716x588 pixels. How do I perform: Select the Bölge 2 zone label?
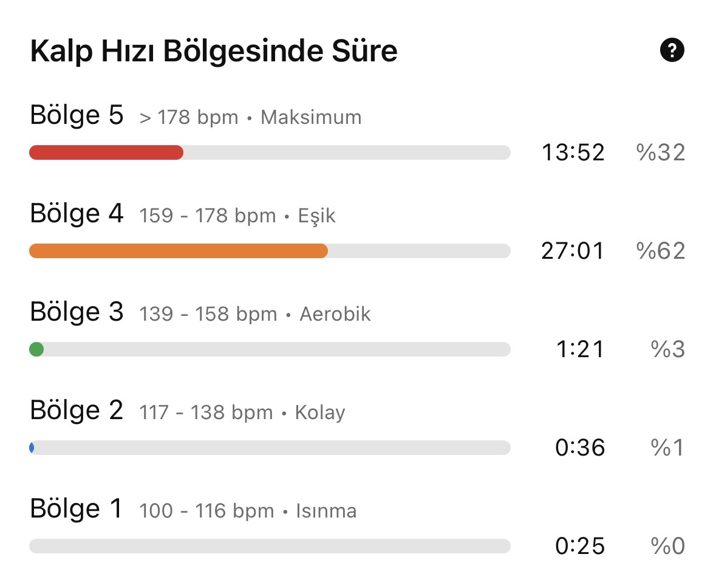click(77, 410)
